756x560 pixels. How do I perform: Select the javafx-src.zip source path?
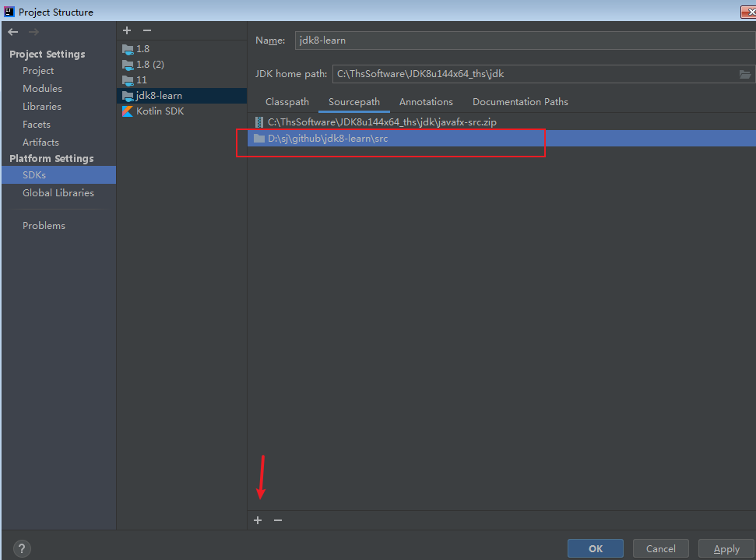[501, 122]
